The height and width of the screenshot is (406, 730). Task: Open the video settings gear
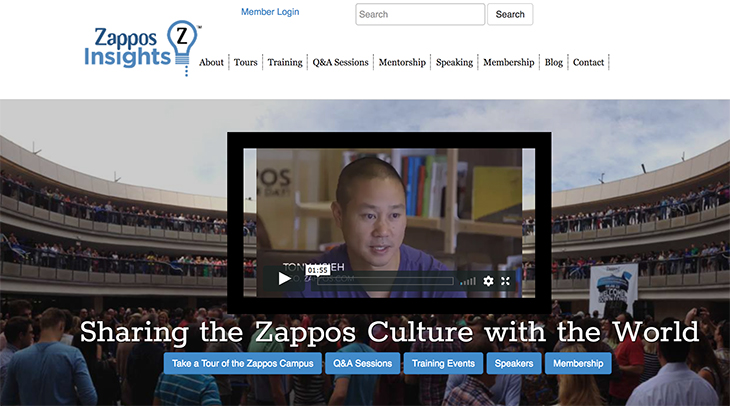tap(488, 281)
